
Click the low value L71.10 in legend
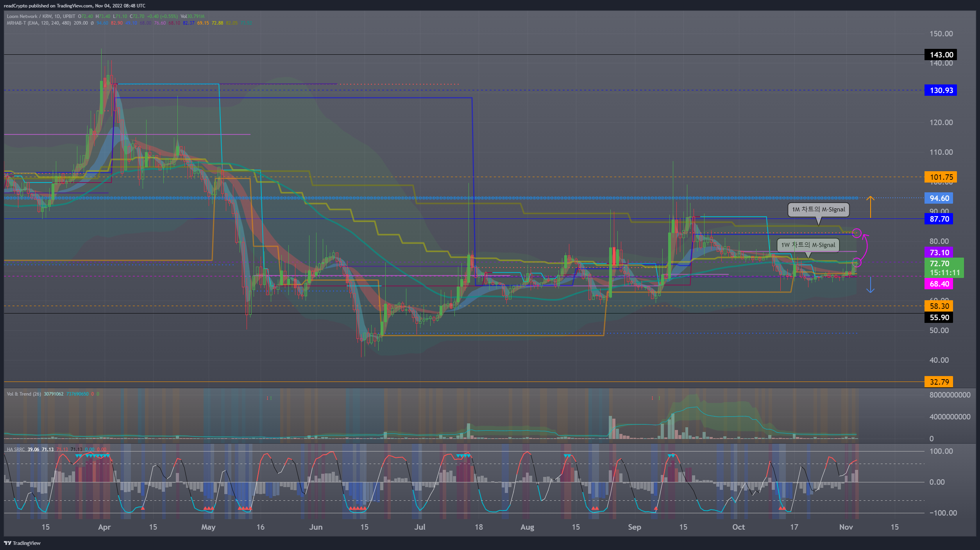[x=120, y=16]
